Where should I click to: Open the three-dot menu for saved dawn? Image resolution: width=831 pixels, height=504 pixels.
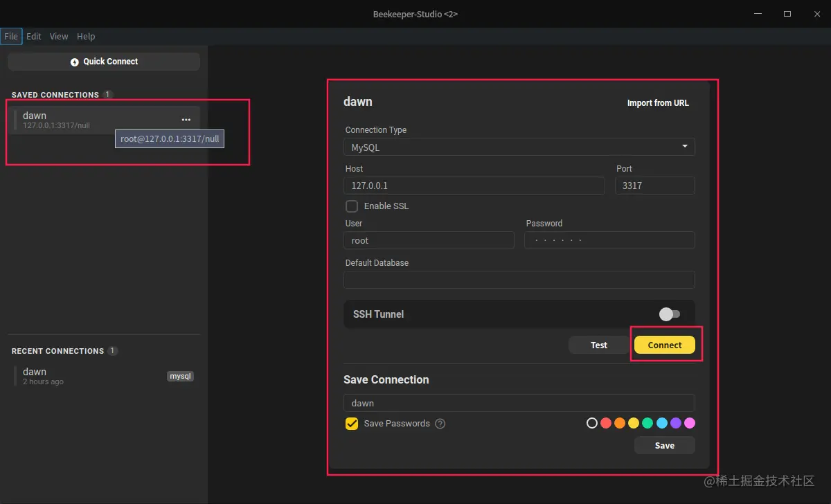coord(186,120)
